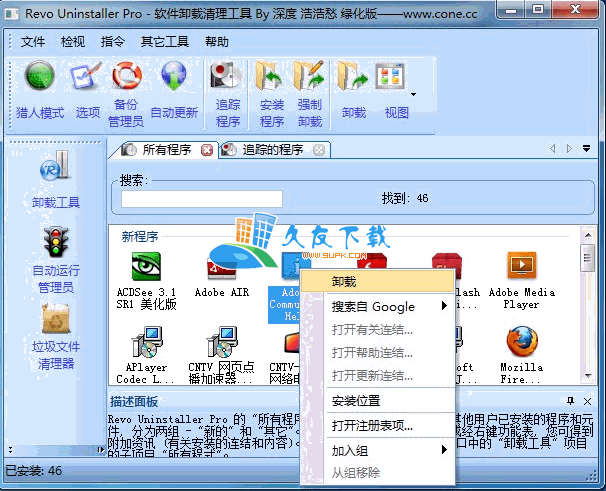Image resolution: width=606 pixels, height=491 pixels.
Task: Click the 新程序 group header
Action: (x=140, y=237)
